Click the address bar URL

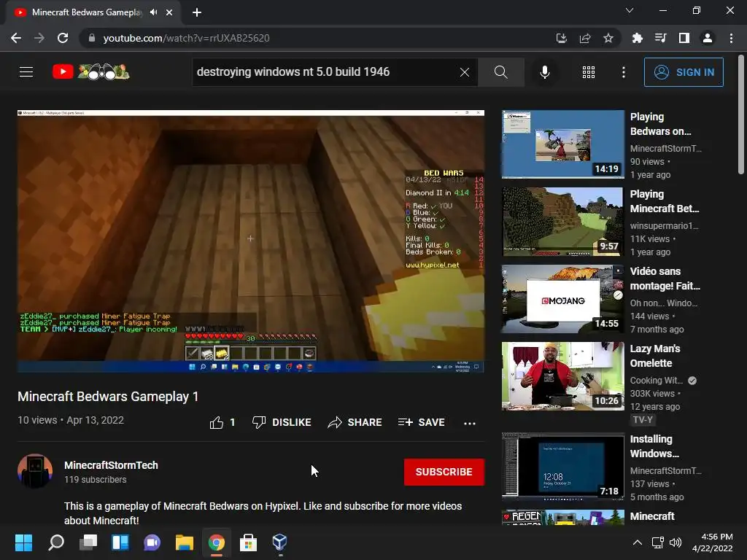click(186, 38)
